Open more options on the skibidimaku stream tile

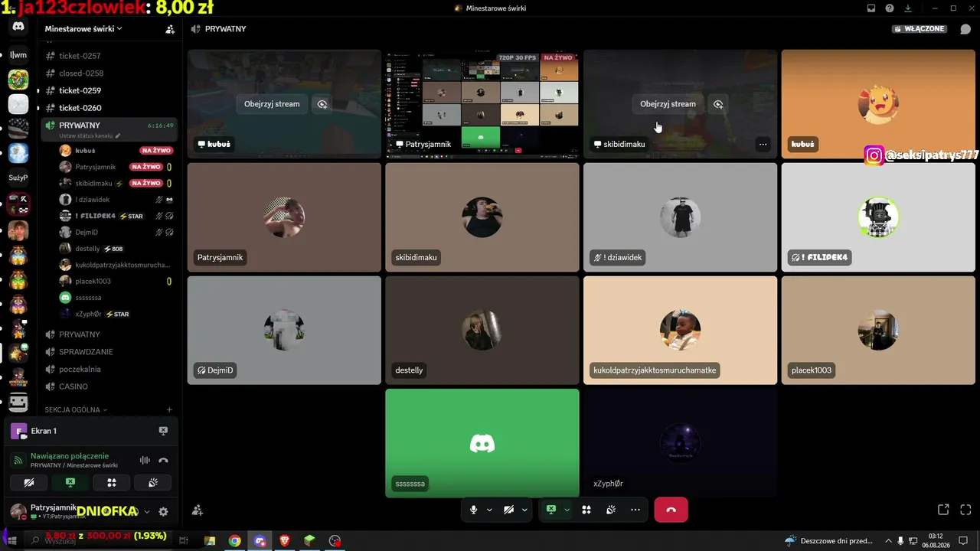pyautogui.click(x=763, y=144)
